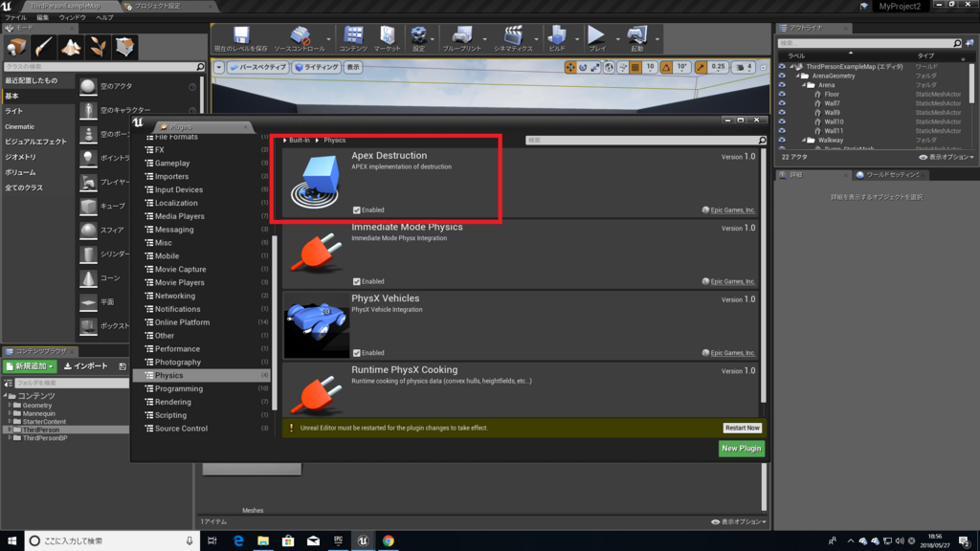Toggle visibility of Floor in outliner
Image resolution: width=980 pixels, height=551 pixels.
[782, 95]
